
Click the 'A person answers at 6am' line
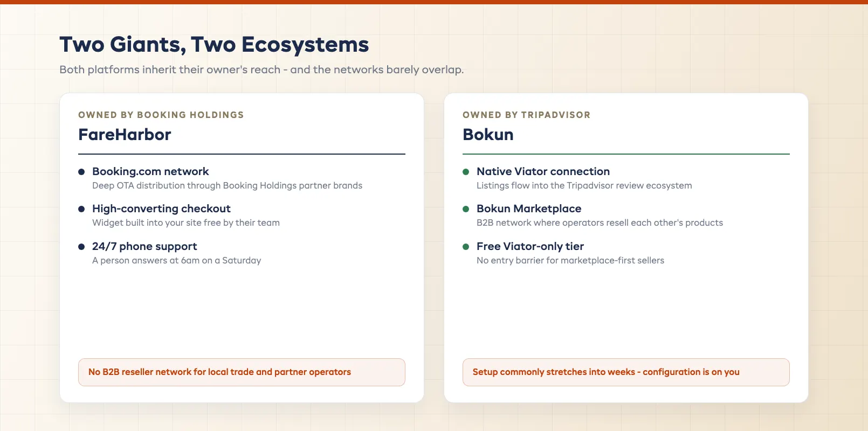[x=176, y=260]
